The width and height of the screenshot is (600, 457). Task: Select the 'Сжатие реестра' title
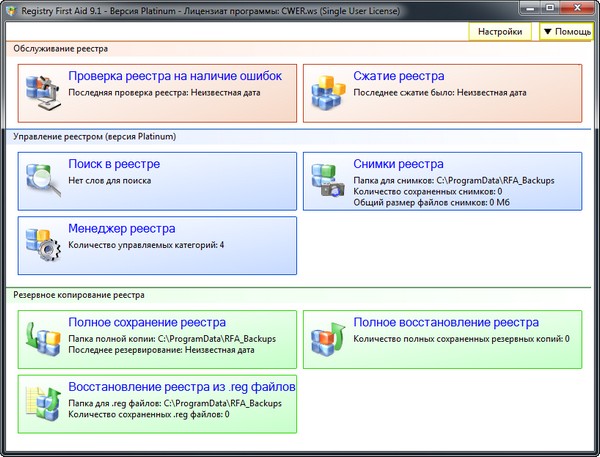click(399, 76)
